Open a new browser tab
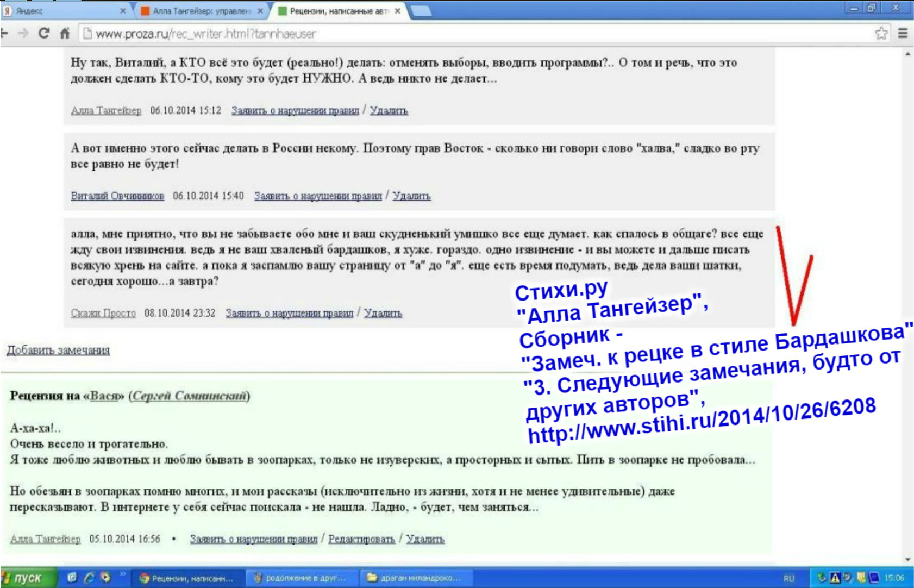 tap(422, 11)
